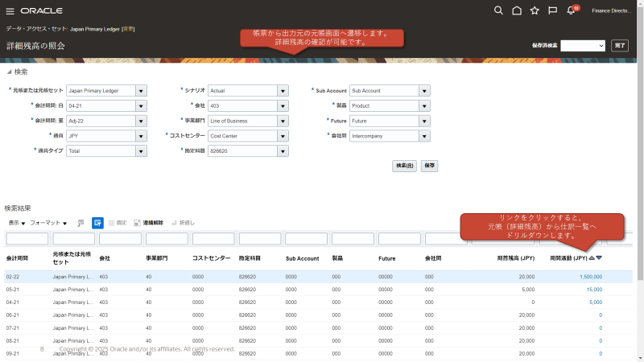
Task: Click the export to spreadsheet icon in results toolbar
Action: [80, 223]
